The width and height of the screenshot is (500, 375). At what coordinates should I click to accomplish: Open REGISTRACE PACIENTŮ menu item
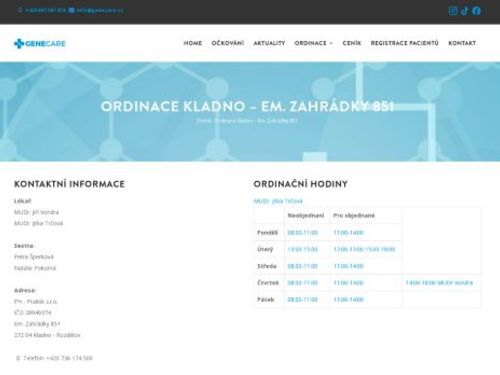point(405,43)
